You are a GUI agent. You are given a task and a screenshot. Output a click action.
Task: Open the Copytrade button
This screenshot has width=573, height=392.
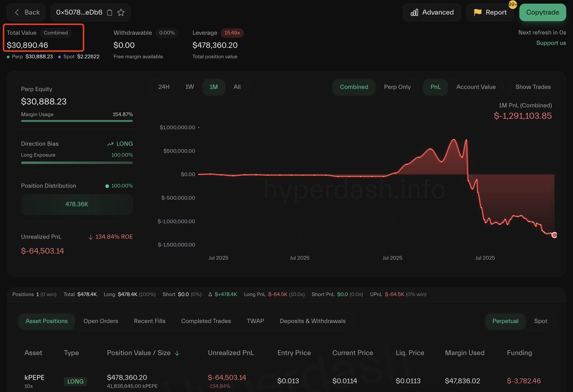542,12
